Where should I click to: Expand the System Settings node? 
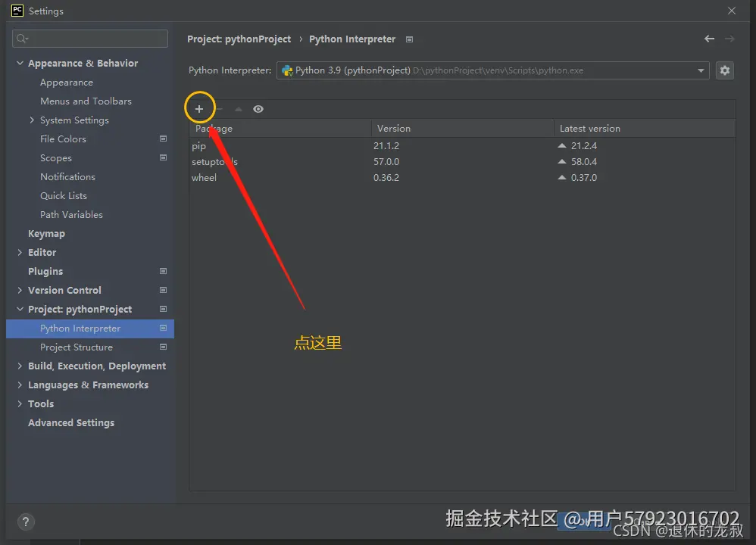32,120
